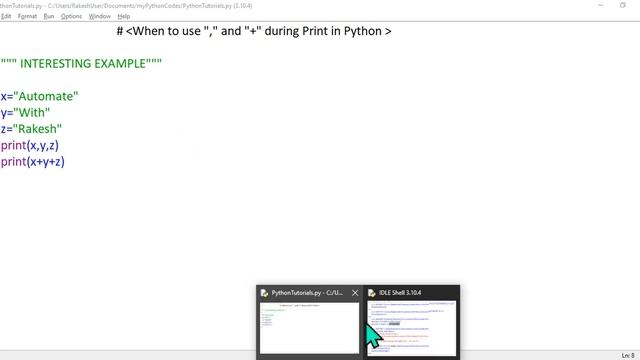This screenshot has height=360, width=640.
Task: Click the print(x+y+z) line
Action: coord(33,162)
